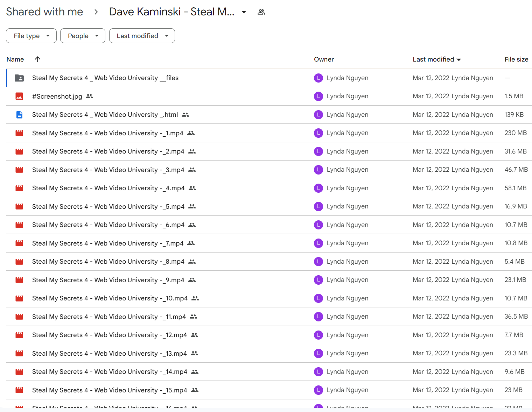Click the video icon for _7.mp4
The height and width of the screenshot is (412, 532).
(x=19, y=243)
